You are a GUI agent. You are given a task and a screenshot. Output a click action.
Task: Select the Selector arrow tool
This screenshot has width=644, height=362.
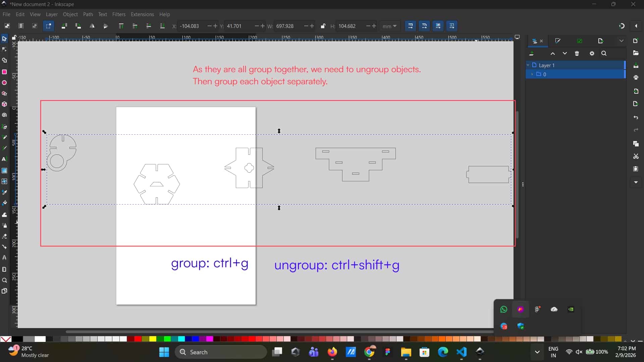[x=4, y=39]
